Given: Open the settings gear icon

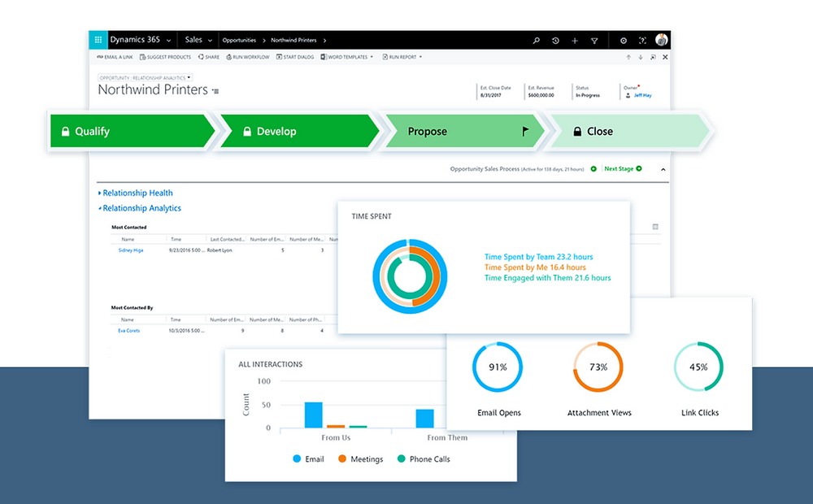Looking at the screenshot, I should click(x=624, y=41).
